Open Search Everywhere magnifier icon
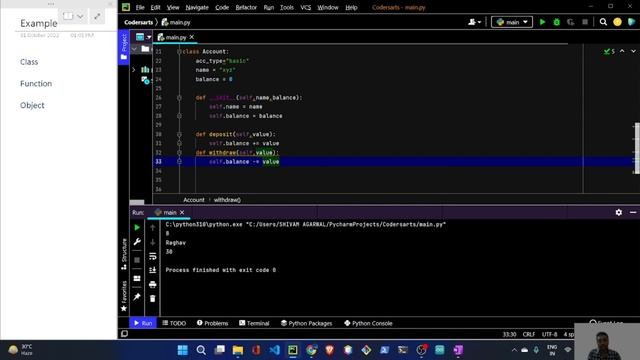Image resolution: width=640 pixels, height=360 pixels. 603,22
